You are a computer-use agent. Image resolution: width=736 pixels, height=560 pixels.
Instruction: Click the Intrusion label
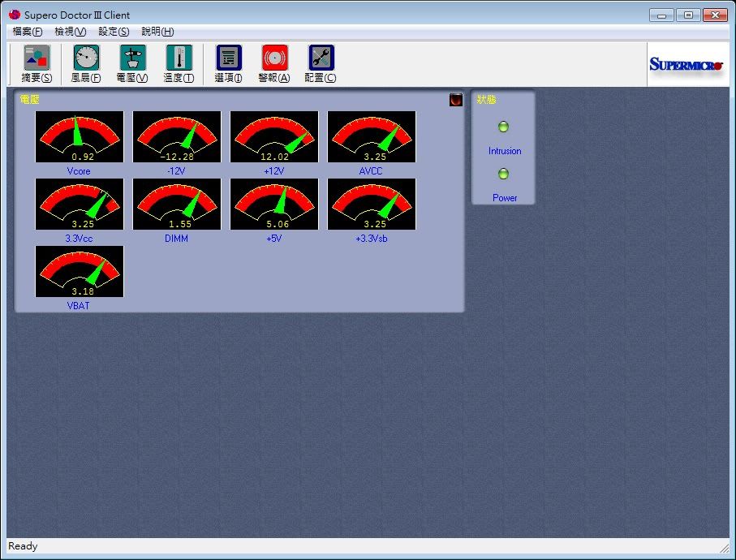click(505, 151)
